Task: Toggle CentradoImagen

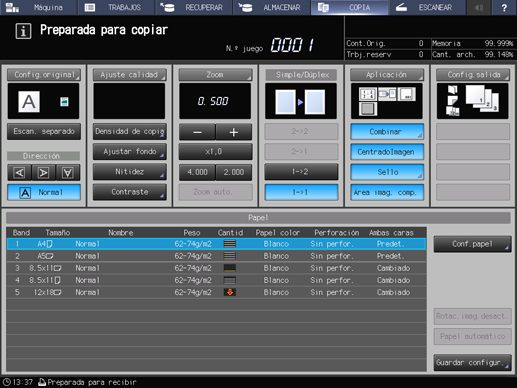Action: click(387, 152)
